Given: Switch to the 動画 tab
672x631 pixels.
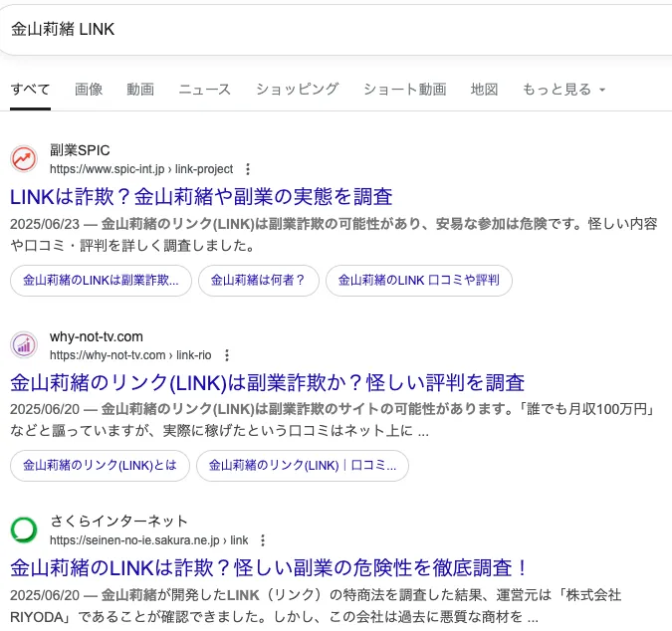Looking at the screenshot, I should click(x=140, y=90).
